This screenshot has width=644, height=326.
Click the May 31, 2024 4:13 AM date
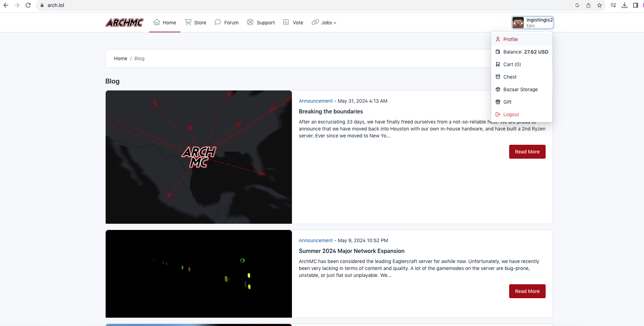pos(362,101)
